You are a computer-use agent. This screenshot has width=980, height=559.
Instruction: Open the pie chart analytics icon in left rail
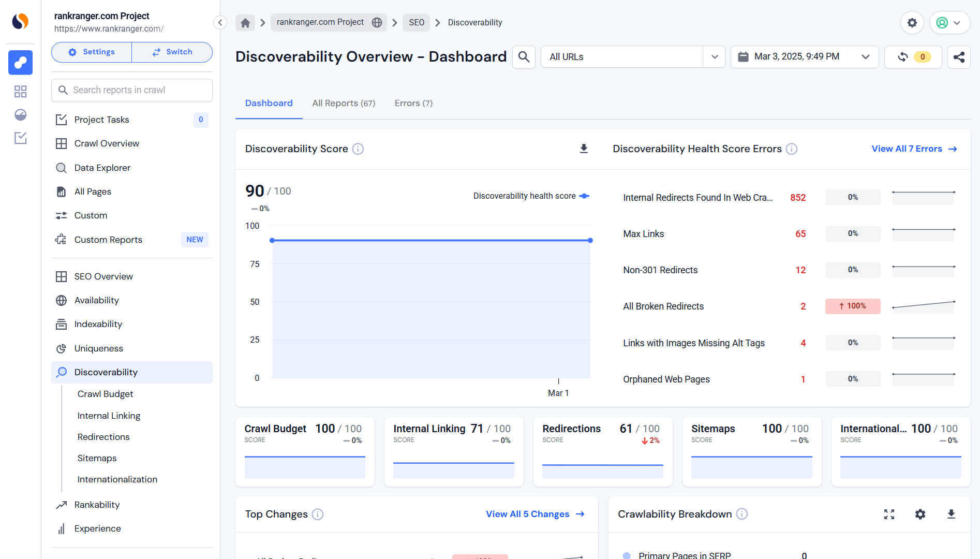pyautogui.click(x=20, y=115)
